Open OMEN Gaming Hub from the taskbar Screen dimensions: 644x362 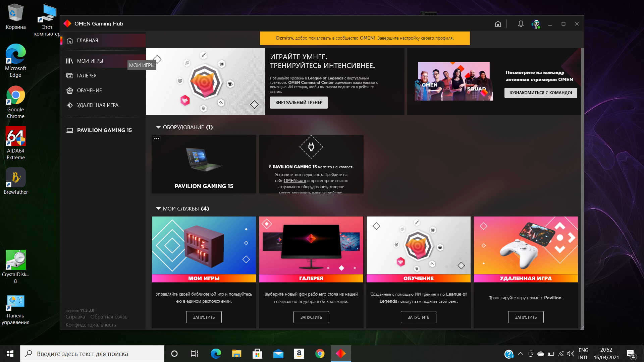(x=340, y=353)
